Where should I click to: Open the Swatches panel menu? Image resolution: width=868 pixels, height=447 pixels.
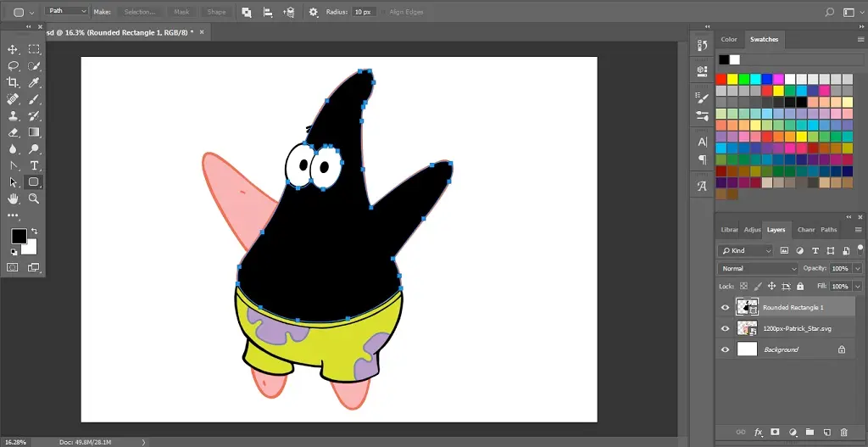click(860, 39)
